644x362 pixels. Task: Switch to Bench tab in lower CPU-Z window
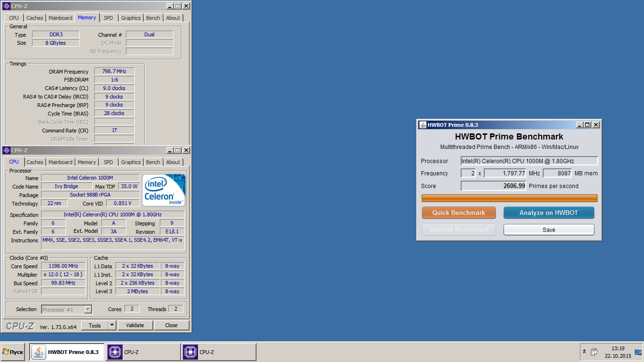(153, 162)
